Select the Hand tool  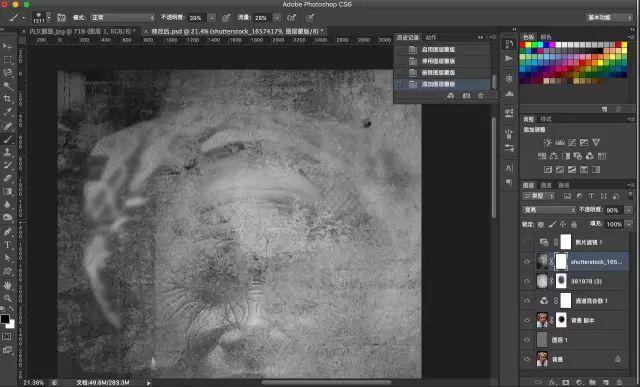(7, 285)
